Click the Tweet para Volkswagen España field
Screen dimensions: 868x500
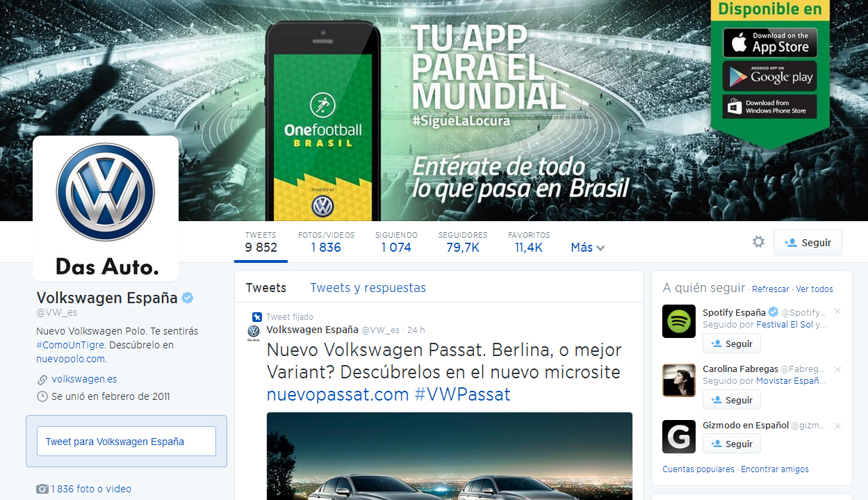tap(126, 442)
